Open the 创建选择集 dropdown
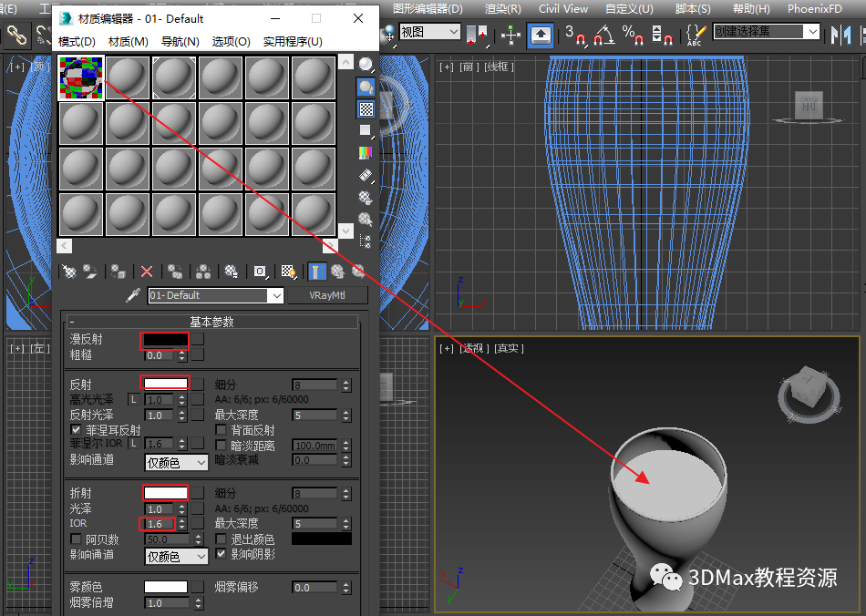The image size is (866, 616). [766, 32]
